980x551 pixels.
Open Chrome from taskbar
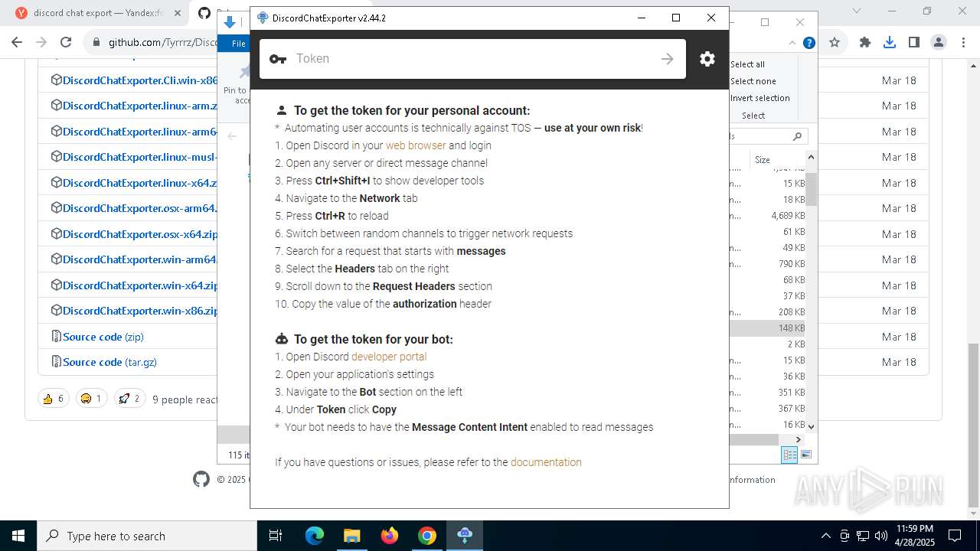(x=427, y=536)
